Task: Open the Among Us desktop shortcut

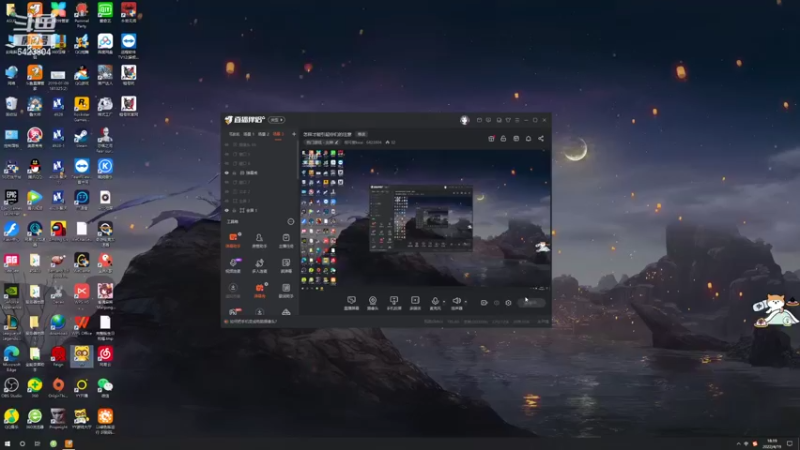Action: 58,232
